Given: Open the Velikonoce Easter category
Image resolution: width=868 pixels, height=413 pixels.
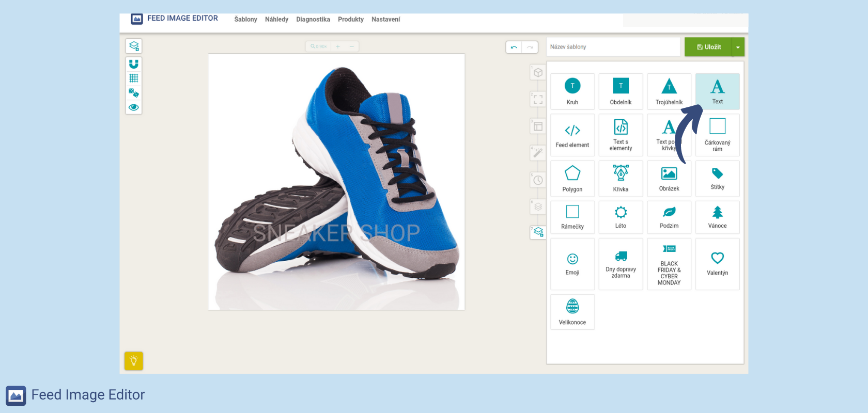Looking at the screenshot, I should coord(572,312).
